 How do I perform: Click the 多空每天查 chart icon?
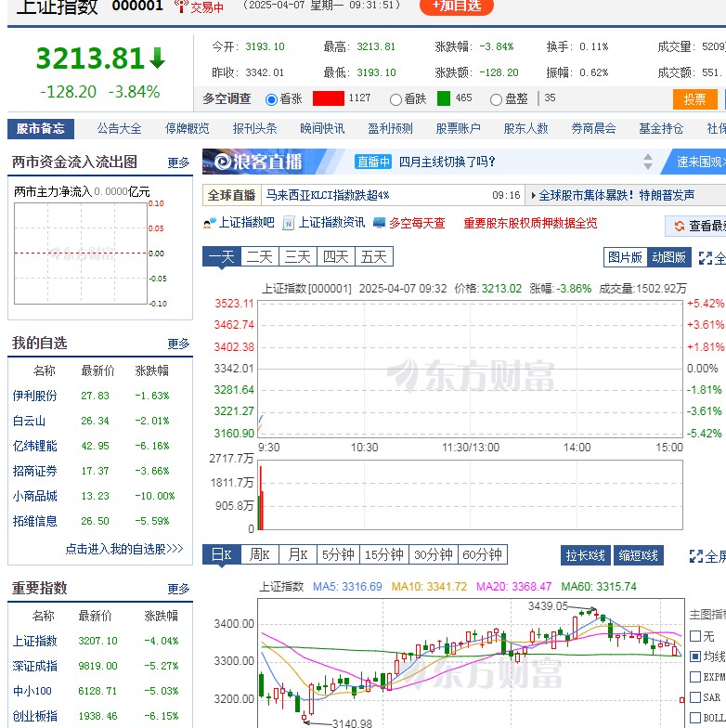pos(379,223)
